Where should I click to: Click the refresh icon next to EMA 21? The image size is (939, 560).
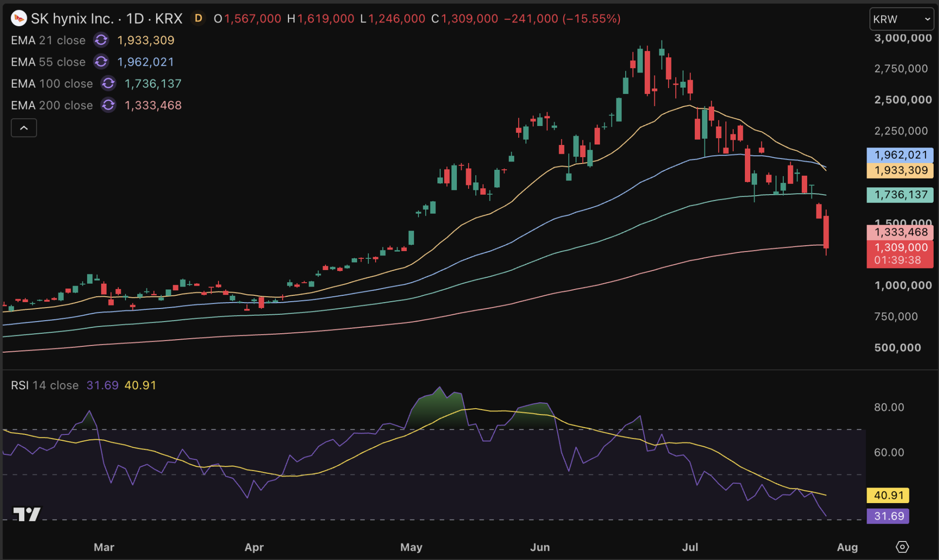(101, 40)
